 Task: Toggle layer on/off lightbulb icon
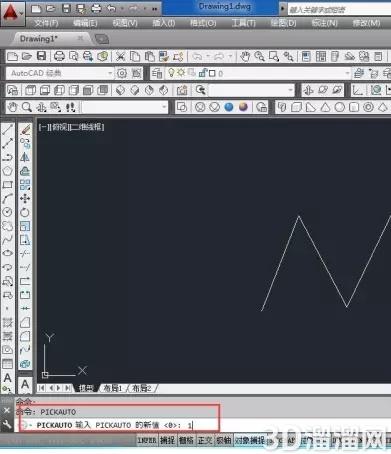(x=171, y=72)
